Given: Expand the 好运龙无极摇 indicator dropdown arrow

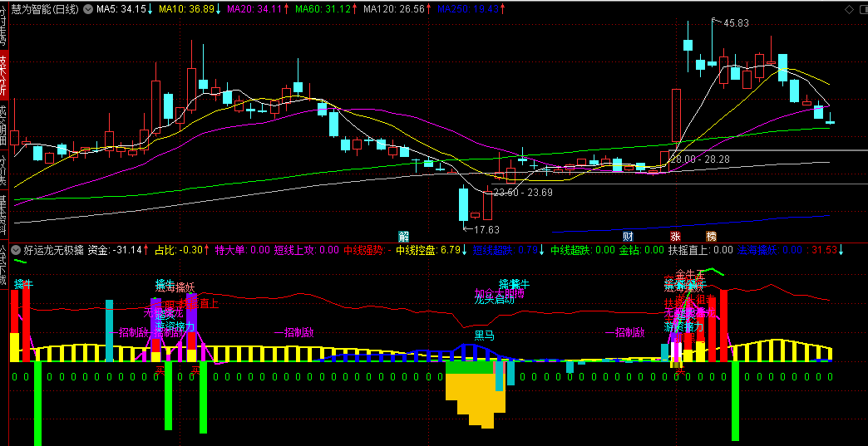Looking at the screenshot, I should pyautogui.click(x=16, y=250).
